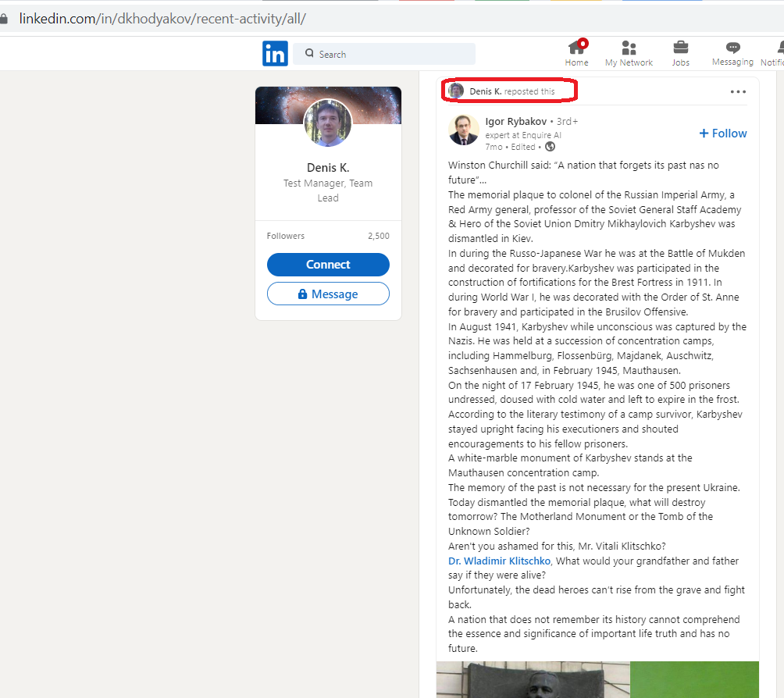Follow Igor Rybakov

click(723, 134)
